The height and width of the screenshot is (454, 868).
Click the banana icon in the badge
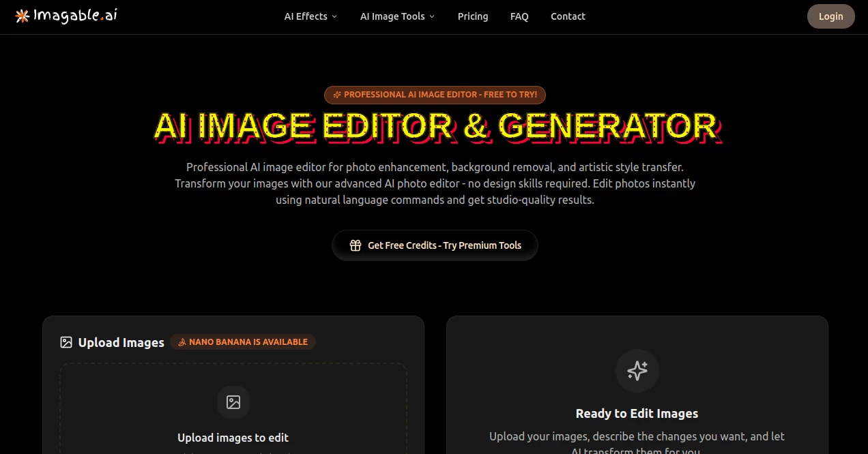pos(182,342)
